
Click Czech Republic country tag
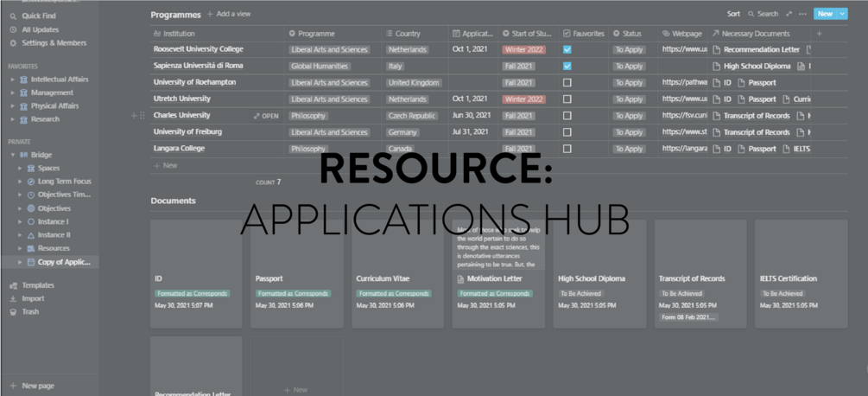[413, 116]
